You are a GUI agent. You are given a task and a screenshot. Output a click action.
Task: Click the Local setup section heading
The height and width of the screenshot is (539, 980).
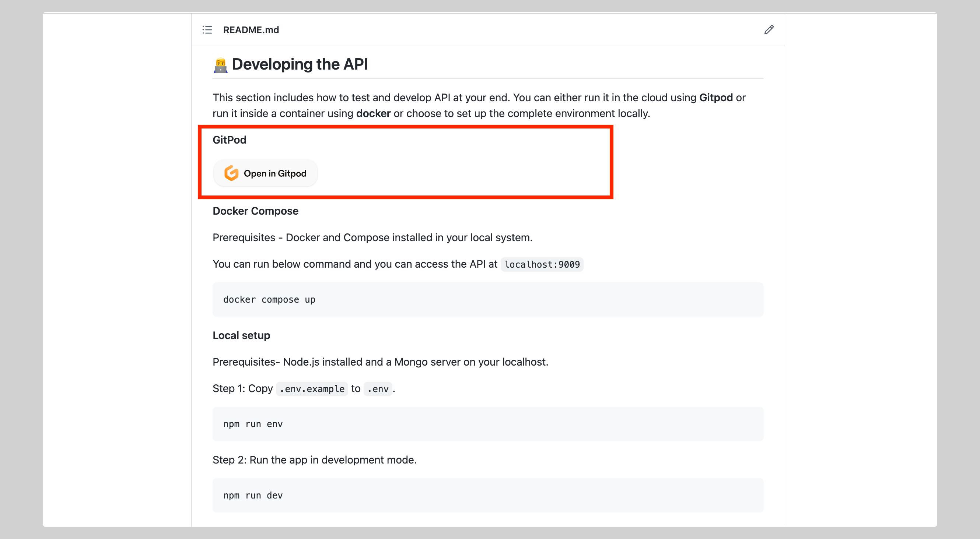pyautogui.click(x=241, y=335)
